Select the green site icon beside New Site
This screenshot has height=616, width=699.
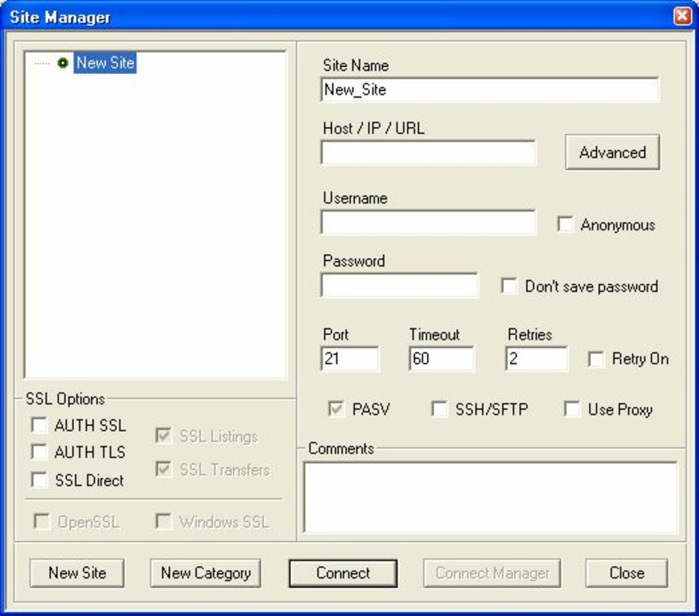tap(63, 63)
